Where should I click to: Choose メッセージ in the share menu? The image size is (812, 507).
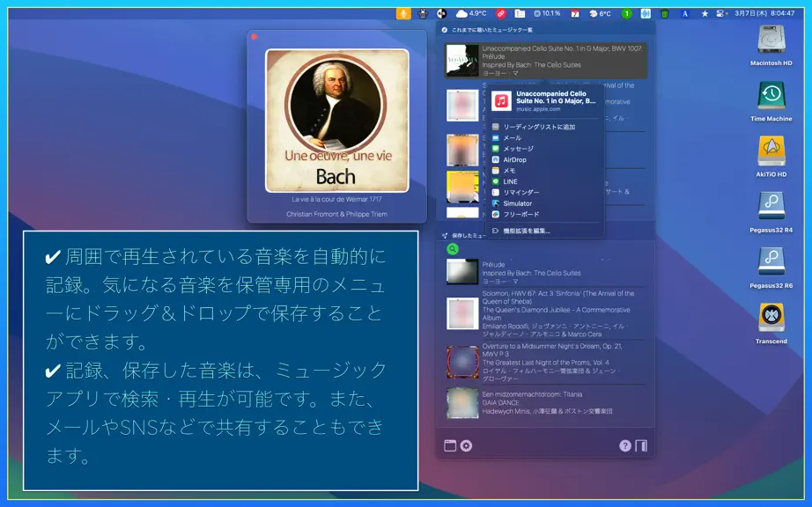coord(543,149)
